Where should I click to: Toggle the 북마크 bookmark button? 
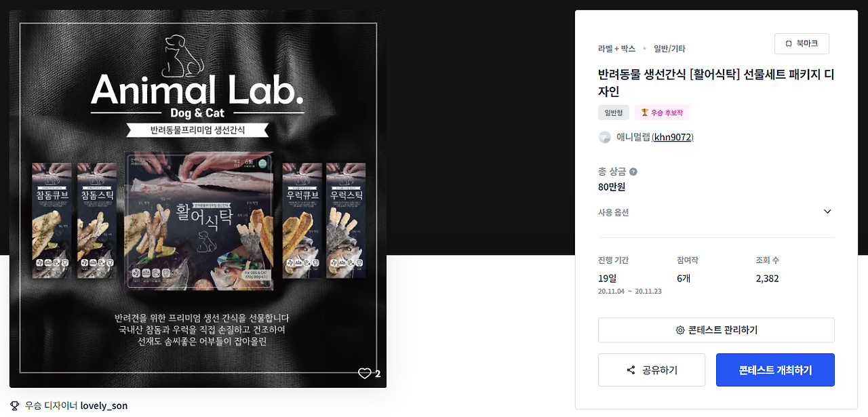802,43
